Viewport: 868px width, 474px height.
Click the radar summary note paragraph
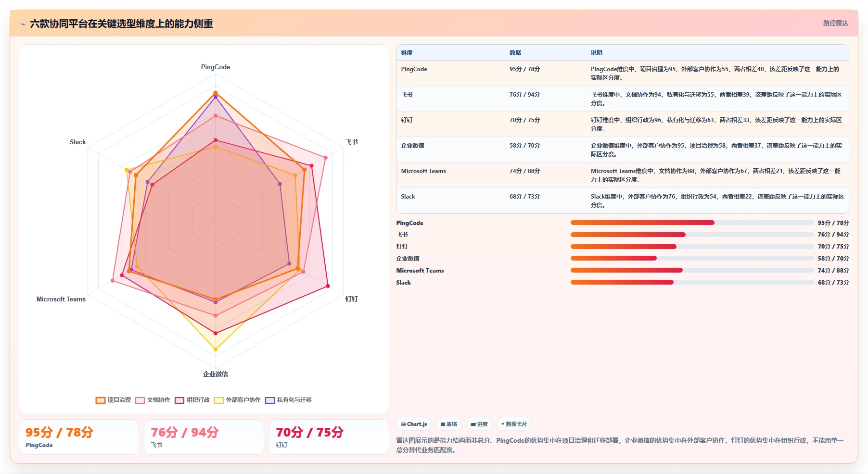point(621,445)
